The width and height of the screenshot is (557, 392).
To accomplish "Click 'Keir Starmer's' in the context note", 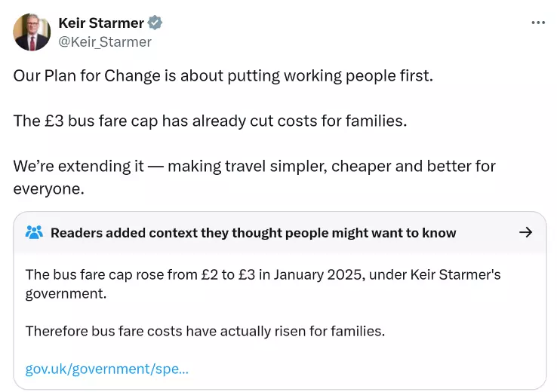I will click(455, 275).
